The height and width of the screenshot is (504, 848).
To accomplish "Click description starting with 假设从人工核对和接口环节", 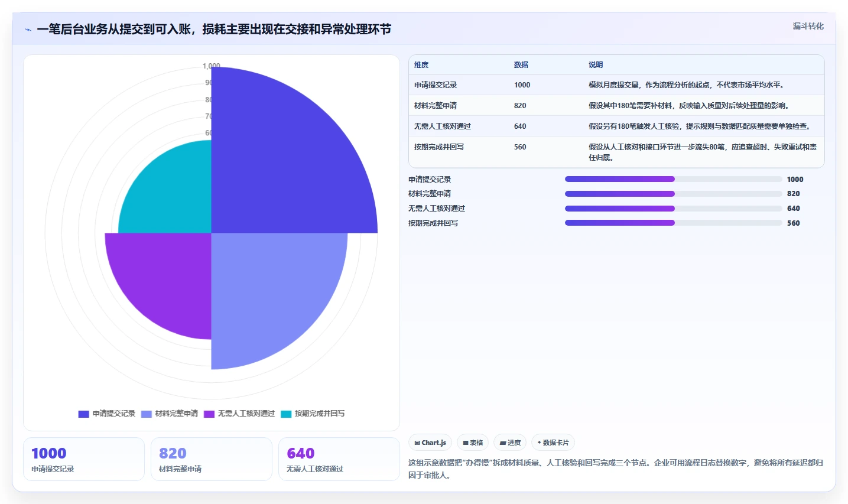I will coord(703,152).
